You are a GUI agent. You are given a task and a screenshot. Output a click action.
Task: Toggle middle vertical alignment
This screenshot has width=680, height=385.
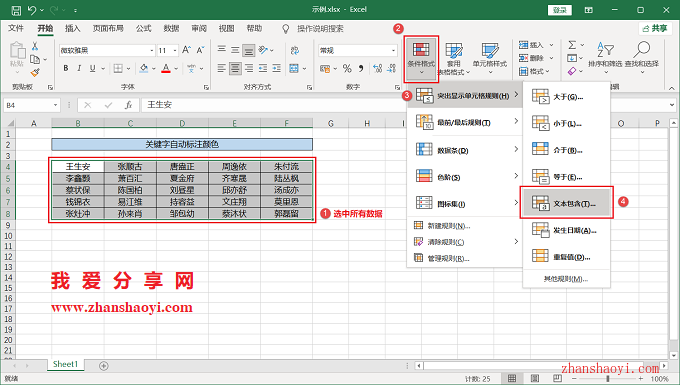235,50
